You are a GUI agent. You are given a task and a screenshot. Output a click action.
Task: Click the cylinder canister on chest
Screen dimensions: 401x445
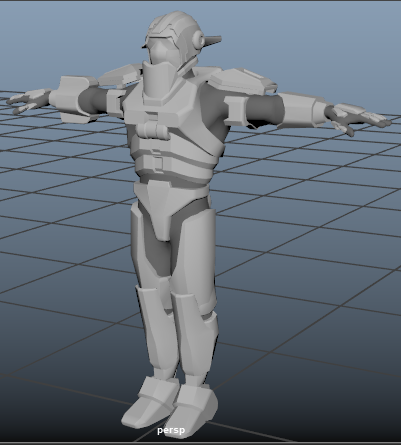(x=153, y=130)
